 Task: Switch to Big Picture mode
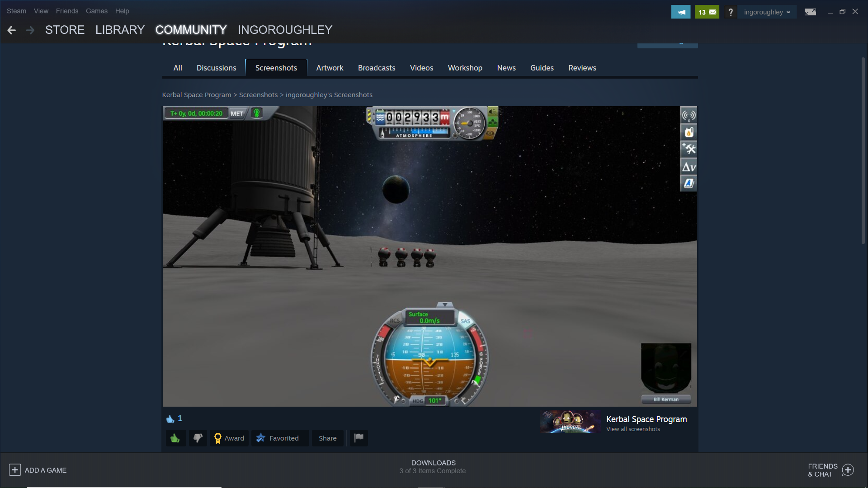[x=810, y=12]
